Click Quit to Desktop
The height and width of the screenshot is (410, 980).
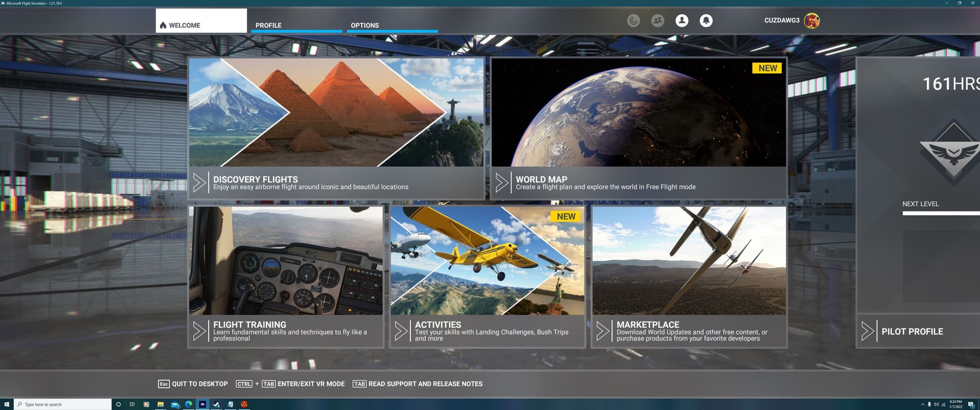click(x=193, y=384)
